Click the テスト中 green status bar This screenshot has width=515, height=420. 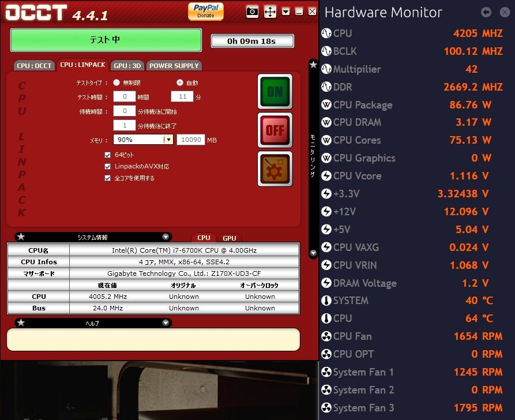click(x=106, y=40)
